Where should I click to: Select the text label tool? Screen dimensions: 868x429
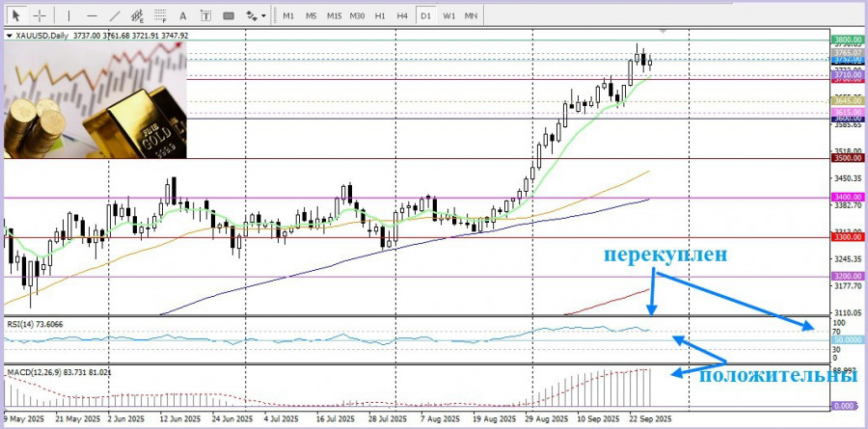click(x=204, y=15)
